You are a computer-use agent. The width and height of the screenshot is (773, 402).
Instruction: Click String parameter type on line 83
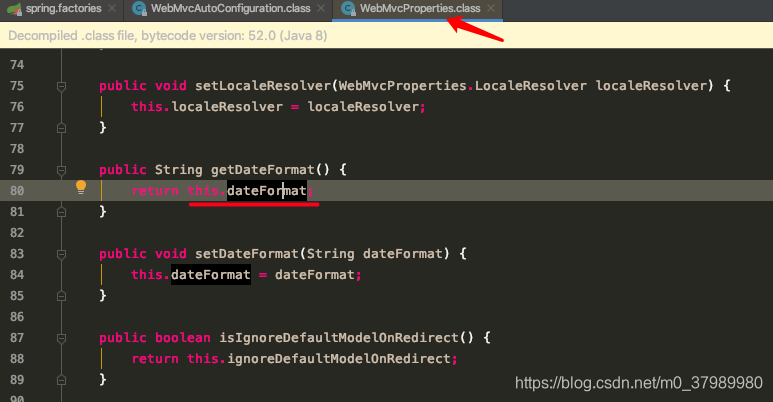pyautogui.click(x=330, y=254)
